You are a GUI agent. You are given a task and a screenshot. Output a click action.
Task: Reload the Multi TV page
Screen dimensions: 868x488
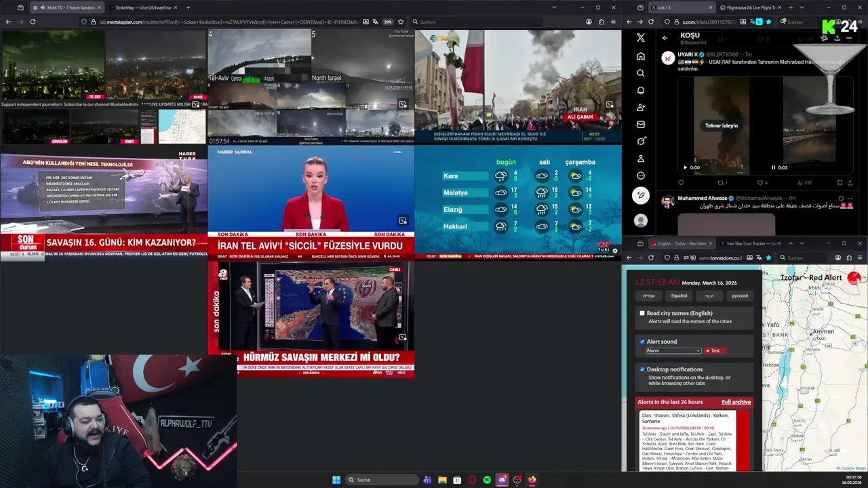33,22
